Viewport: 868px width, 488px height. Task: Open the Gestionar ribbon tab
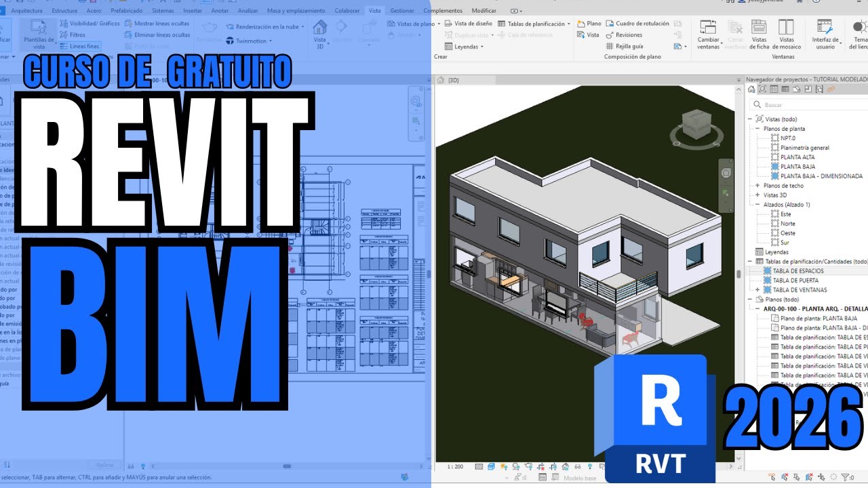pyautogui.click(x=402, y=11)
